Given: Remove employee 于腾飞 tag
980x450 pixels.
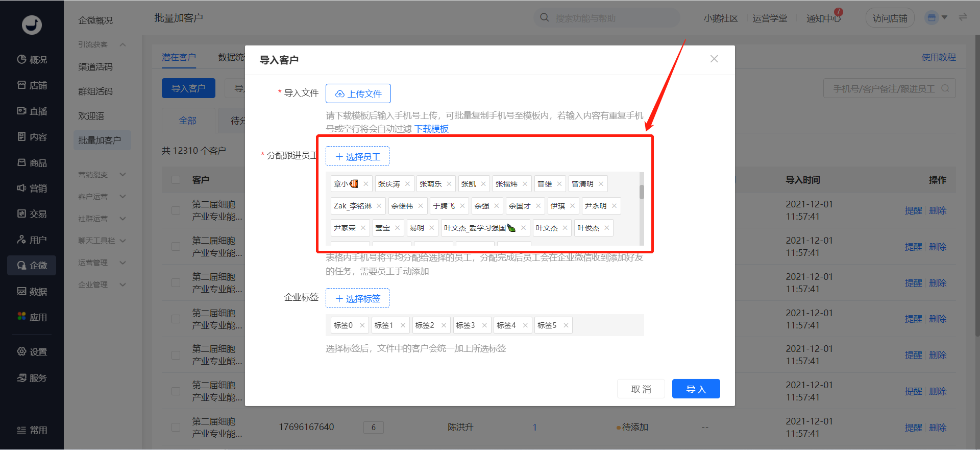Looking at the screenshot, I should pyautogui.click(x=462, y=206).
